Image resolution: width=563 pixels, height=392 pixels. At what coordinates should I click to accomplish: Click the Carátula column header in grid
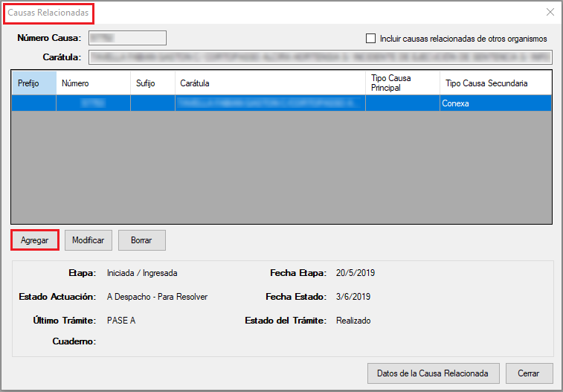270,83
